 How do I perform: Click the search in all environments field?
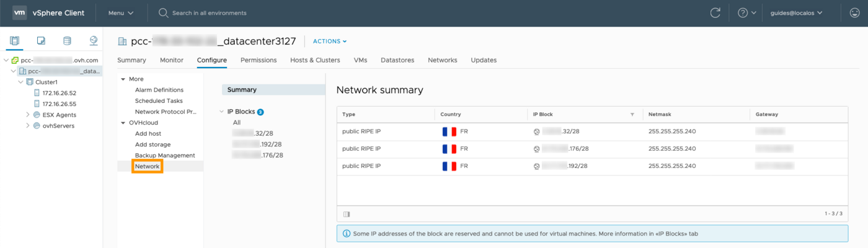pos(209,13)
